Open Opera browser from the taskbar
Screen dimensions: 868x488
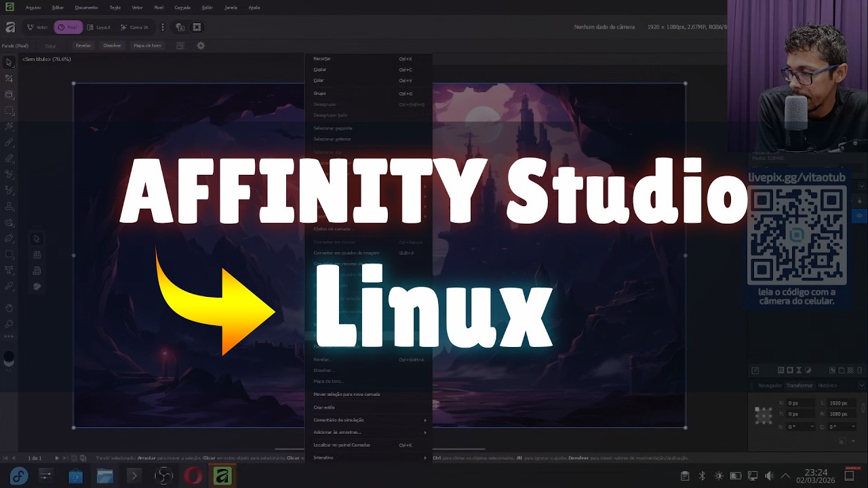(193, 476)
